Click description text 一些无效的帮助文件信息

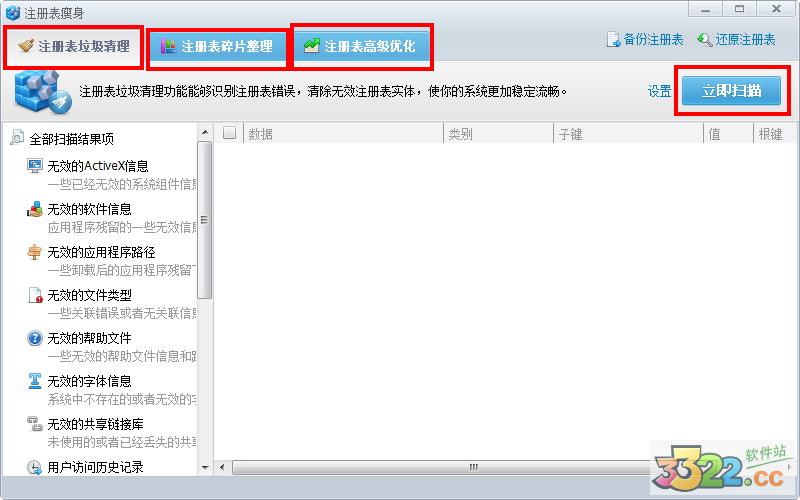(x=122, y=356)
